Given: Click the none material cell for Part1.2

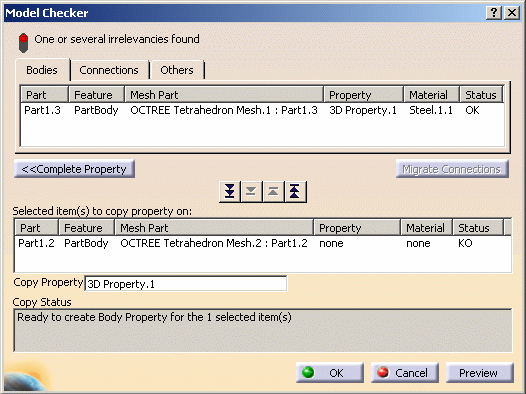Looking at the screenshot, I should coord(418,243).
